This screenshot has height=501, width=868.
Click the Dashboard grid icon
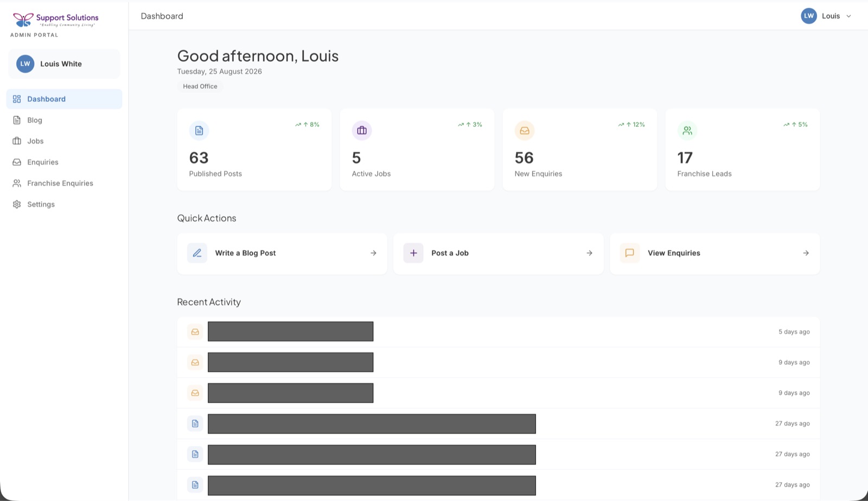pyautogui.click(x=17, y=99)
